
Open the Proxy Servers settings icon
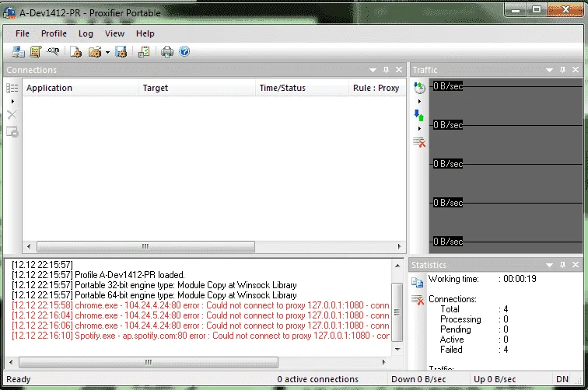click(x=19, y=52)
